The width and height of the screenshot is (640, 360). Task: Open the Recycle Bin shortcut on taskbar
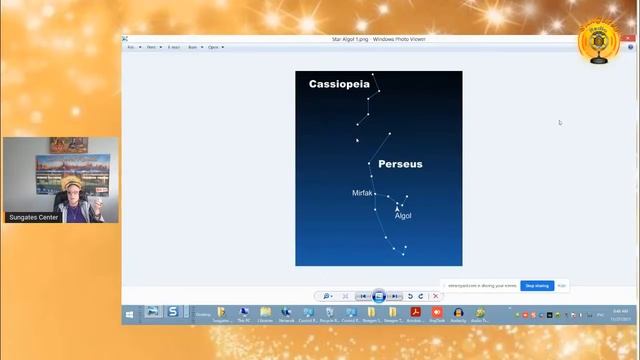tap(329, 314)
